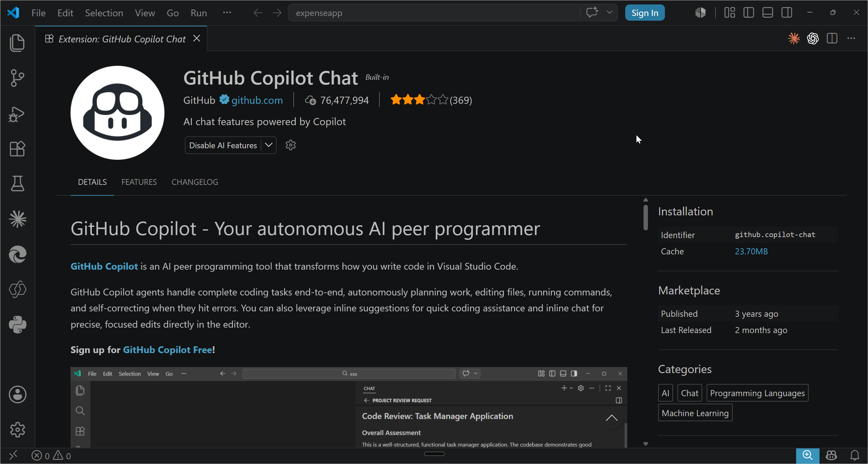Image resolution: width=868 pixels, height=464 pixels.
Task: Open the Selection menu
Action: 104,13
